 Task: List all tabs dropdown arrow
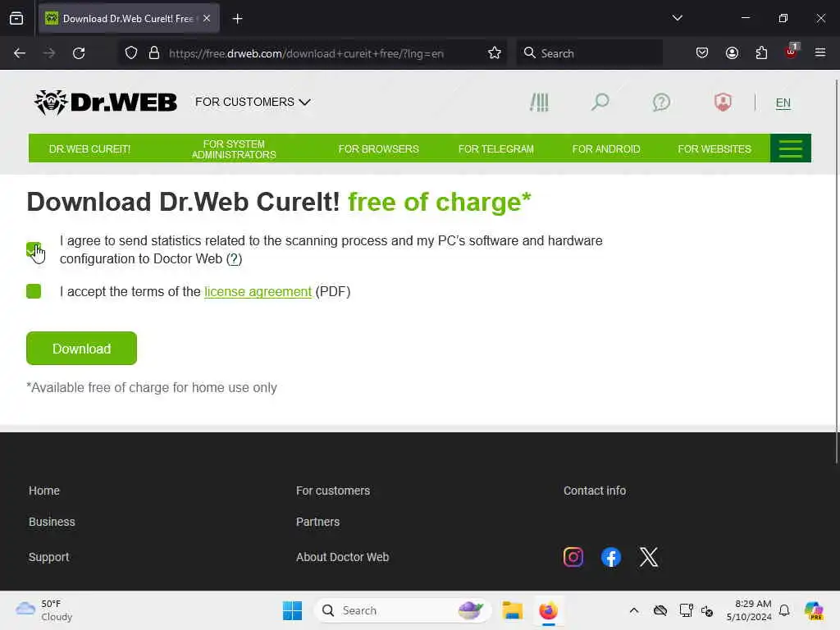coord(677,18)
